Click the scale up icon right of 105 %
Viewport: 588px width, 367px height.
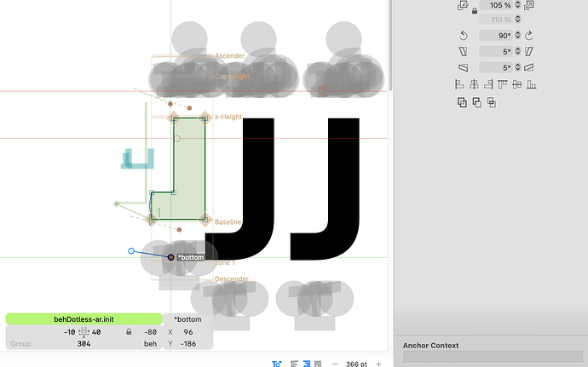click(x=529, y=5)
